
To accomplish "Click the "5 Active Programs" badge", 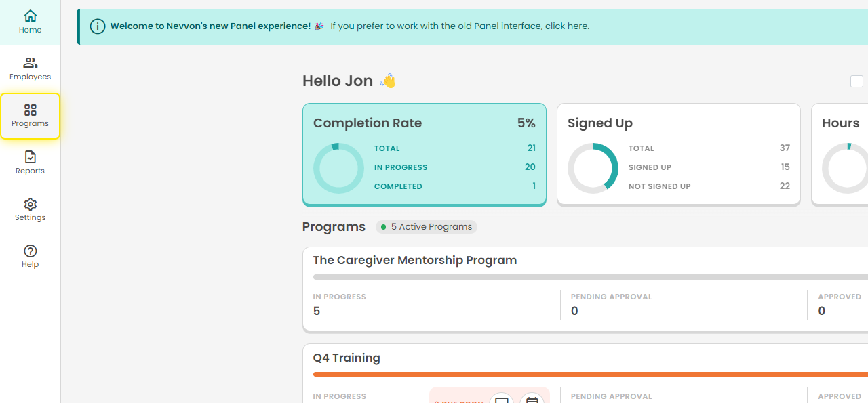I will tap(427, 227).
